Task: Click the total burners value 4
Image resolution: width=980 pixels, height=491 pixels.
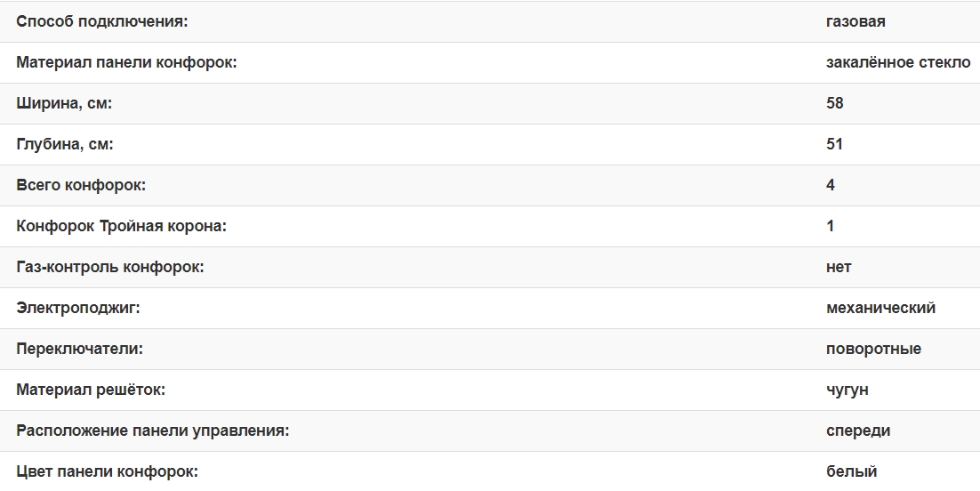Action: [831, 185]
